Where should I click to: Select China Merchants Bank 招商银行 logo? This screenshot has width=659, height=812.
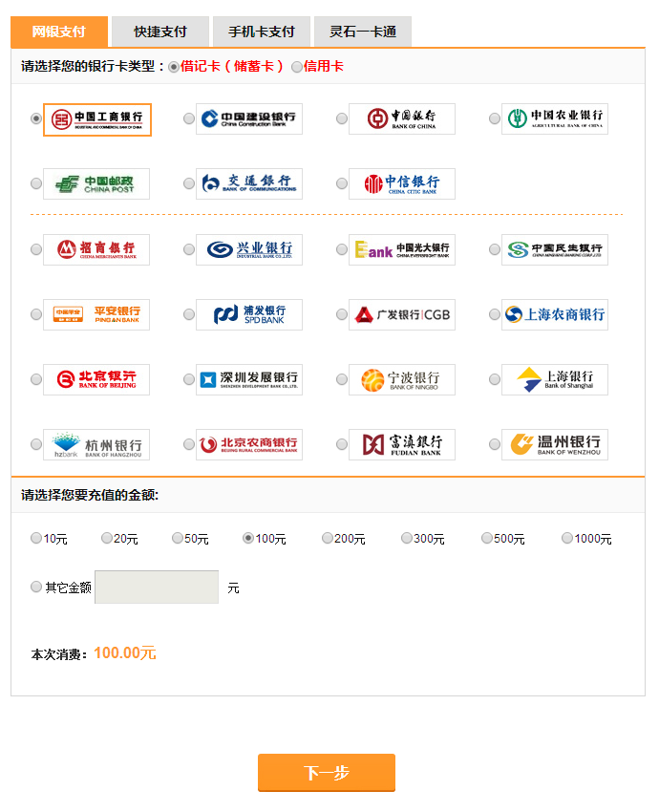point(96,249)
